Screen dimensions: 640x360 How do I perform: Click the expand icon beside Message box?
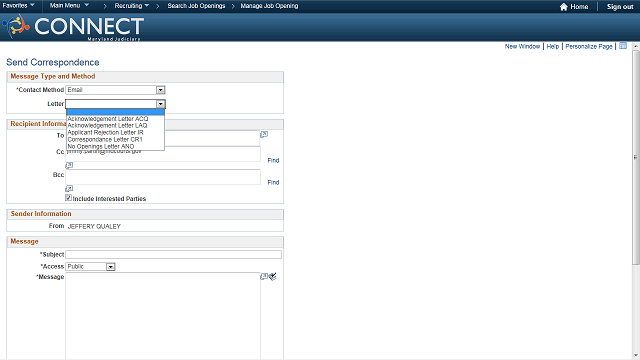(264, 277)
